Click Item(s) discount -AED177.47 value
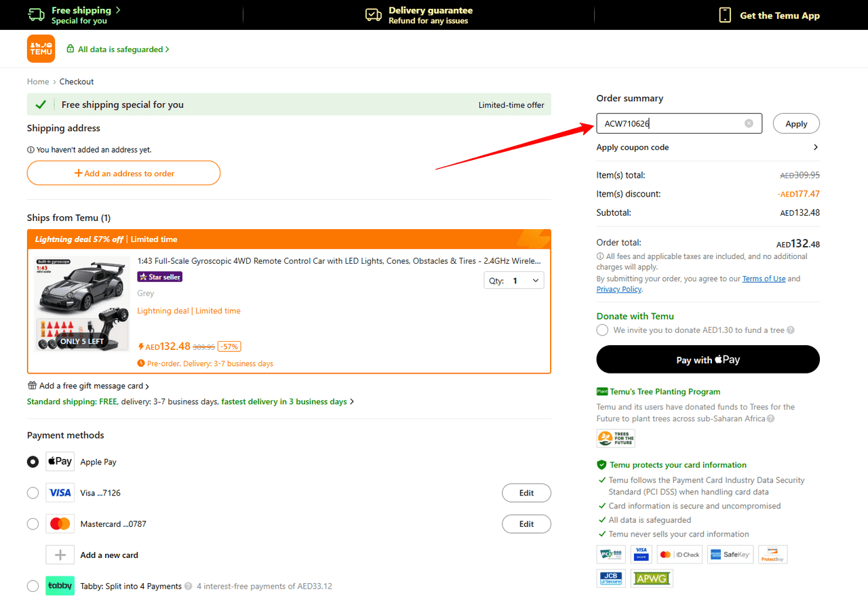The image size is (868, 596). coord(799,194)
